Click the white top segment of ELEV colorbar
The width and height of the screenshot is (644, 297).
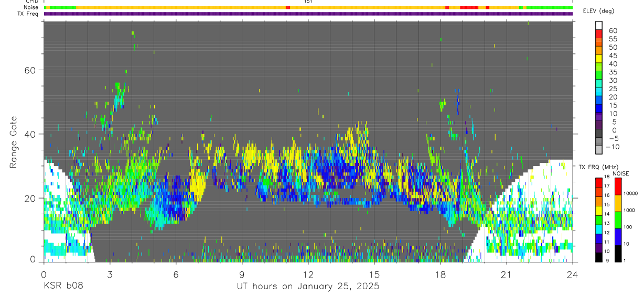coord(599,25)
